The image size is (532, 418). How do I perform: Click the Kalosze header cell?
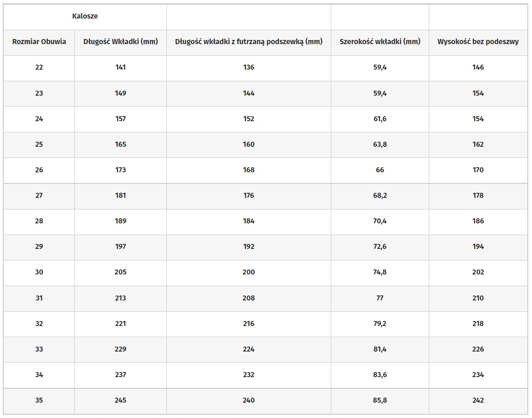point(85,16)
